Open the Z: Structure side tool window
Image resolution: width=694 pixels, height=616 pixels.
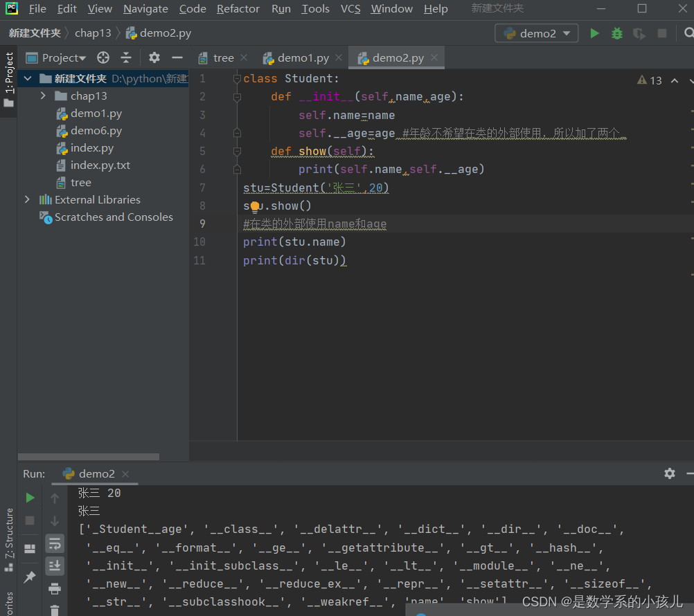pyautogui.click(x=9, y=539)
